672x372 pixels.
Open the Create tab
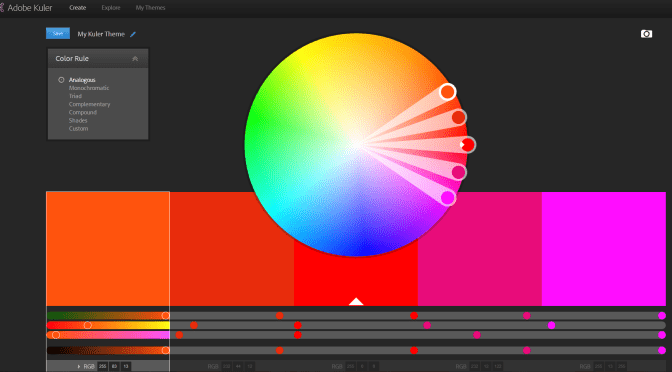pos(78,8)
